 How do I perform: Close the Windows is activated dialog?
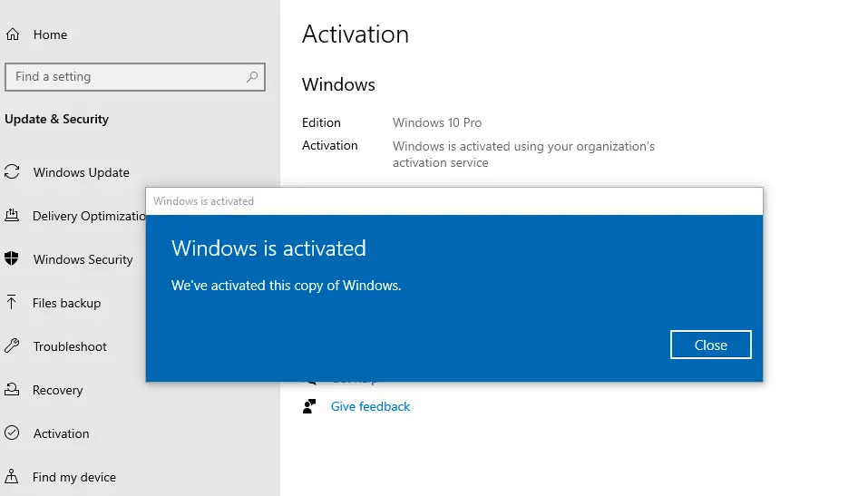click(711, 345)
